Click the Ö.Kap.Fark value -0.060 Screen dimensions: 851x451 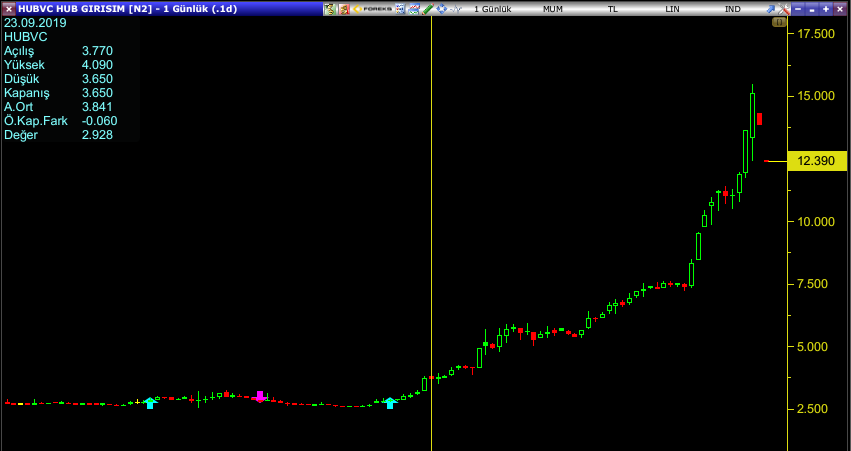(99, 121)
